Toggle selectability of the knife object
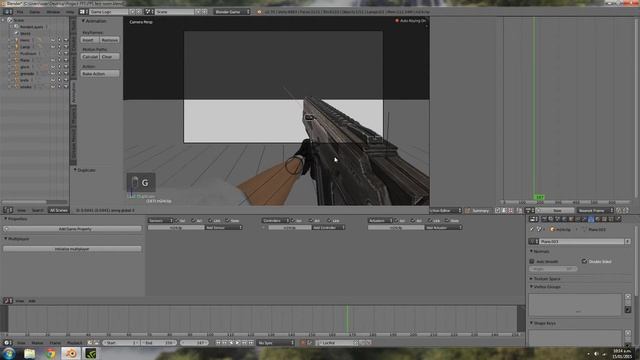This screenshot has width=640, height=360. tap(59, 80)
